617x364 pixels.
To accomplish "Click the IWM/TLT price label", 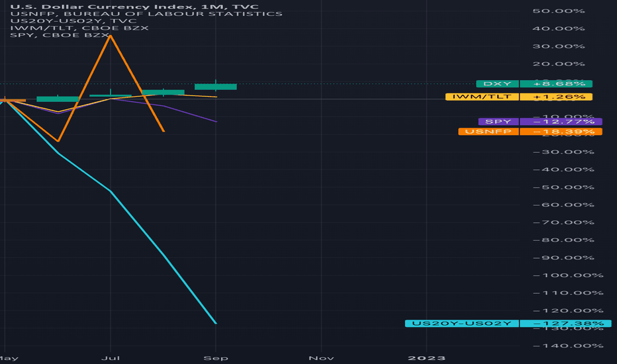I will click(x=482, y=97).
